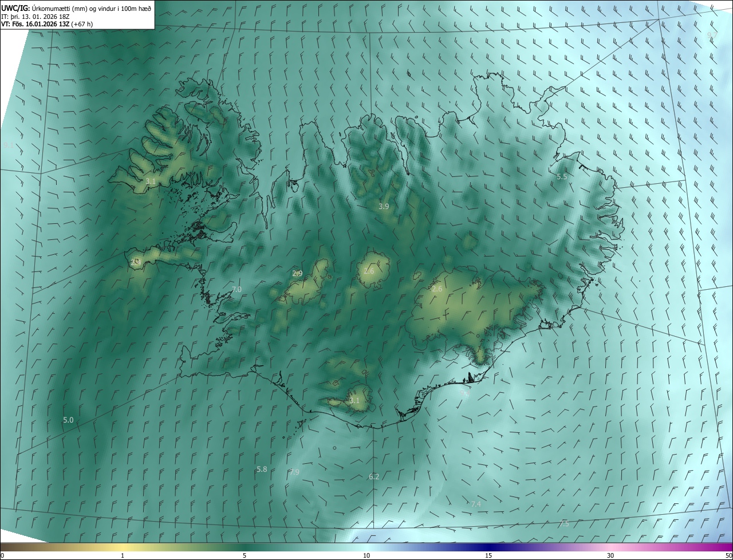
Task: Click the 5.8 value south of Iceland
Action: click(262, 470)
